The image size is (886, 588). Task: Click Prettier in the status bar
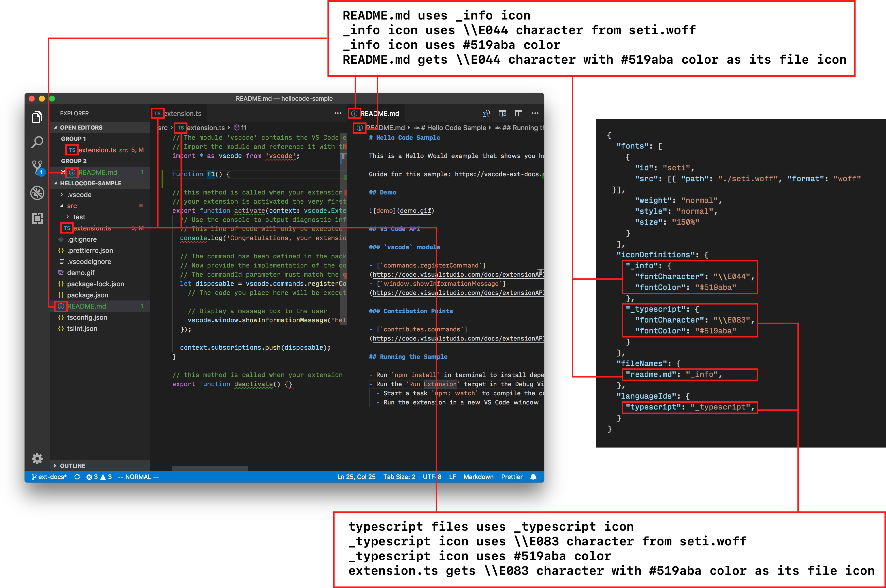pos(512,477)
